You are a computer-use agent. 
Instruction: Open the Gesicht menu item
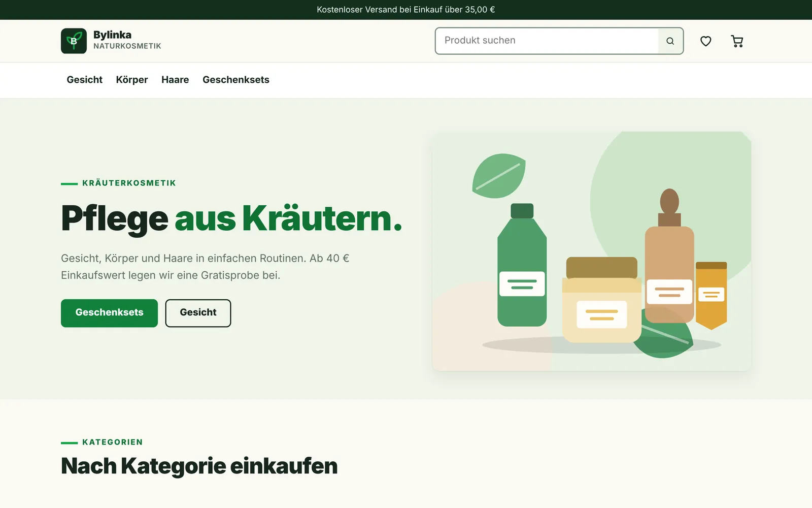tap(85, 80)
